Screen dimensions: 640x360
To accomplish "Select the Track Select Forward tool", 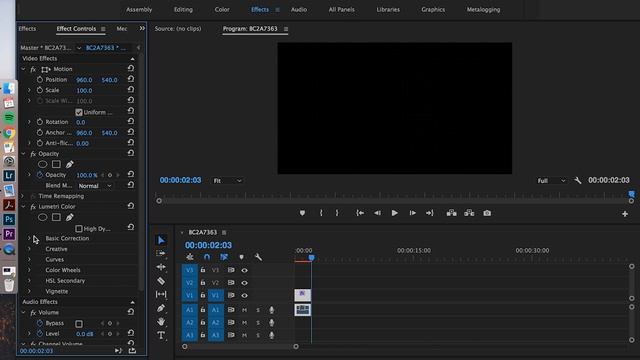I will pos(161,253).
